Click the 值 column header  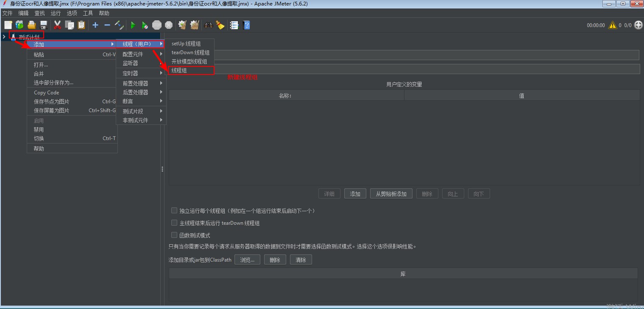point(522,96)
